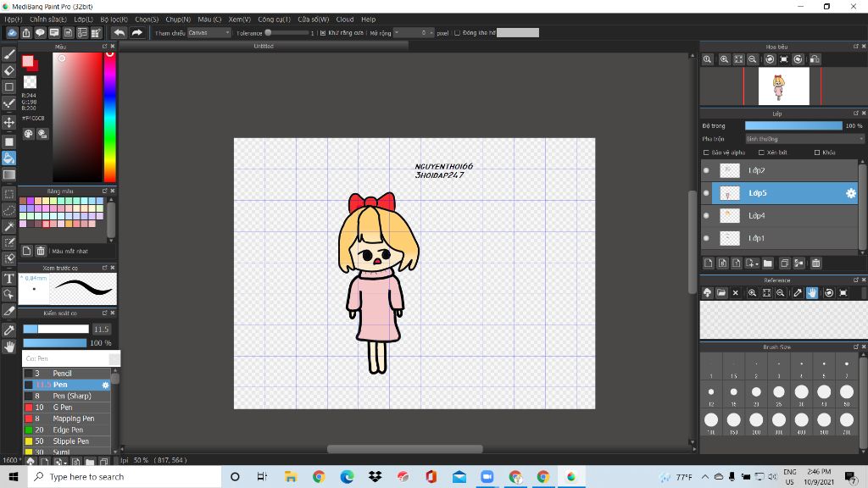This screenshot has width=868, height=488.
Task: Open Lớp5 layer settings gear
Action: (x=851, y=193)
